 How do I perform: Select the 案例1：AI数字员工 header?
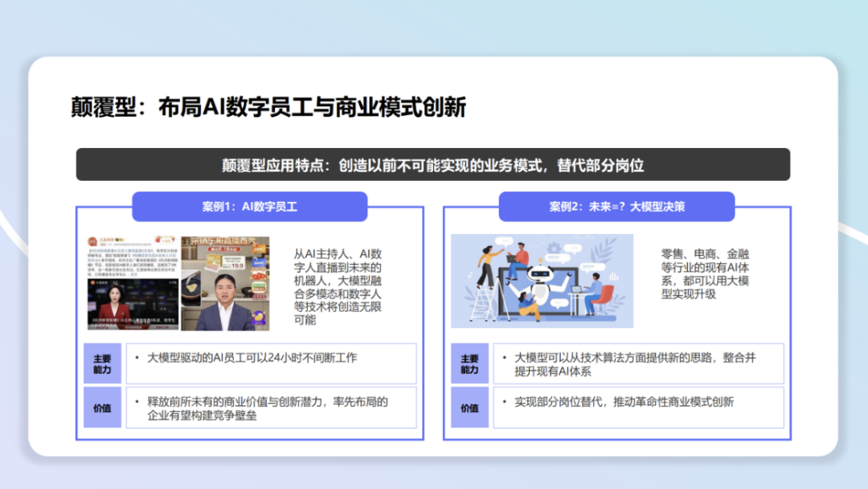(250, 207)
